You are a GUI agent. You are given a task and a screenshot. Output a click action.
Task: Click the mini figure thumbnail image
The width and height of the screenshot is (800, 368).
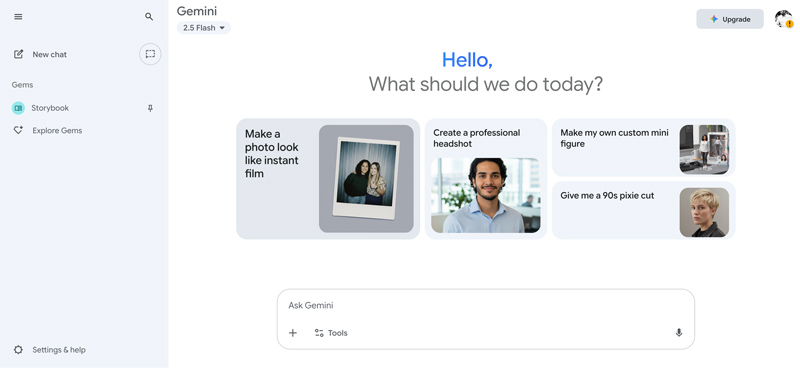704,150
